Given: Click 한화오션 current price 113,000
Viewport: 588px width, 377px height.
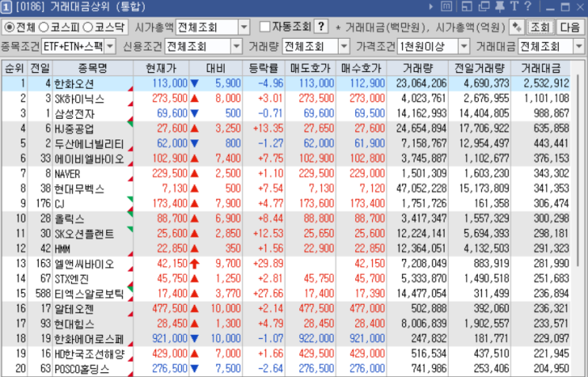Looking at the screenshot, I should point(169,83).
